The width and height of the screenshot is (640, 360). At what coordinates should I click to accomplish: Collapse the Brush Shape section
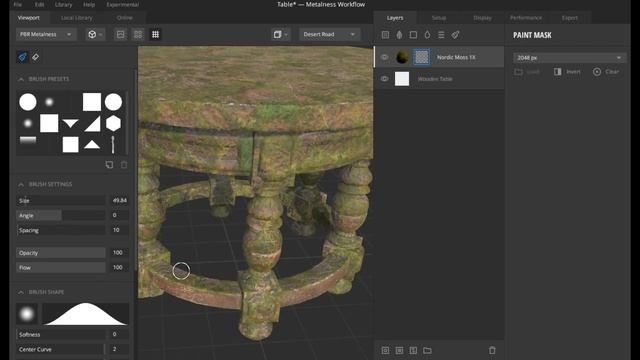coord(21,292)
